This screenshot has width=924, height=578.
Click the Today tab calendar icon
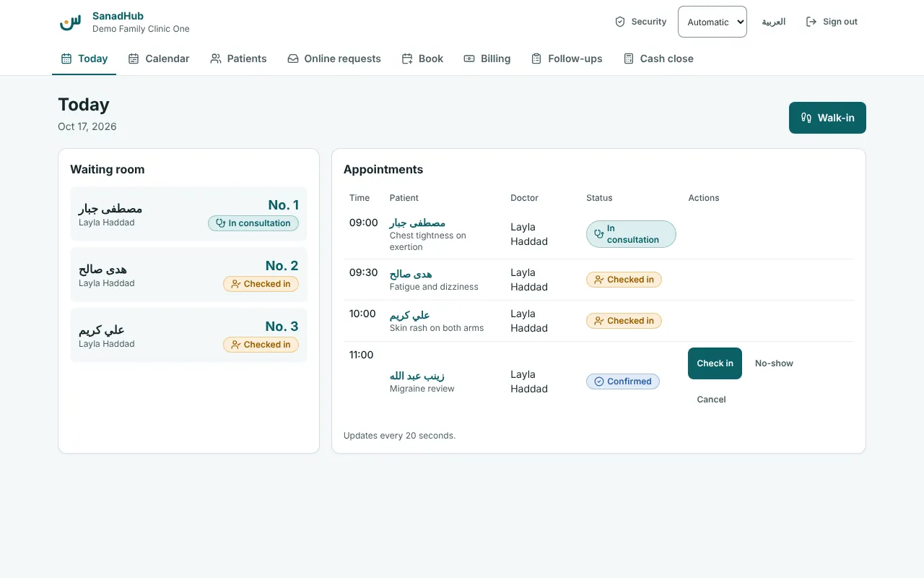coord(66,59)
